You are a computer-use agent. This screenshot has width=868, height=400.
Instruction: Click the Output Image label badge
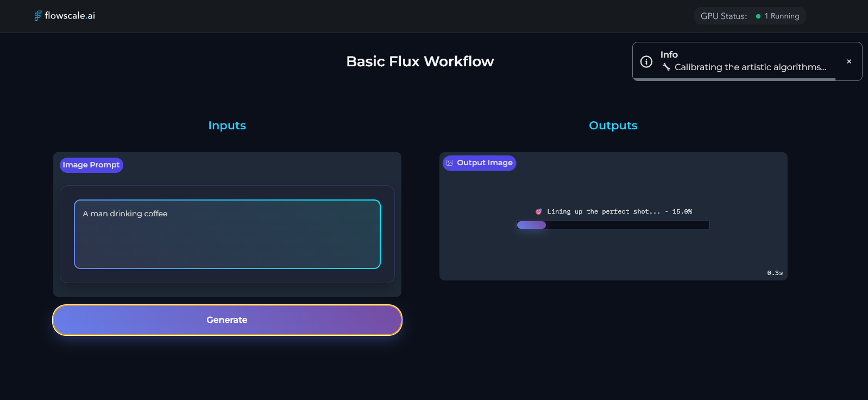[x=479, y=162]
